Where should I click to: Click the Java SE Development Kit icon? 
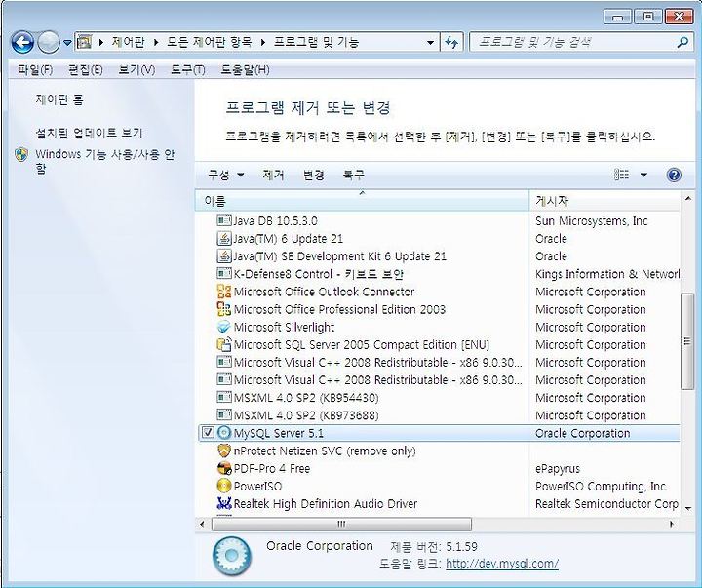(x=224, y=256)
